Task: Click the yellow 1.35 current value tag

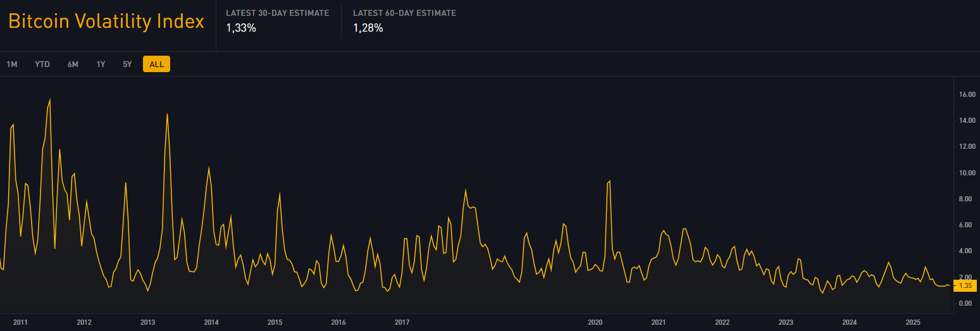Action: [x=965, y=285]
